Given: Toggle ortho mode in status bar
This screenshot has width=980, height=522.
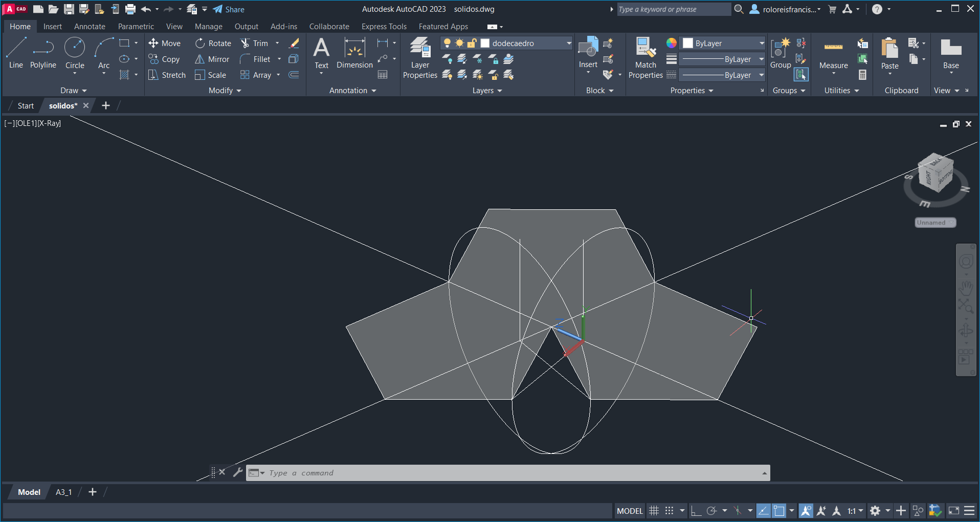Looking at the screenshot, I should point(696,511).
